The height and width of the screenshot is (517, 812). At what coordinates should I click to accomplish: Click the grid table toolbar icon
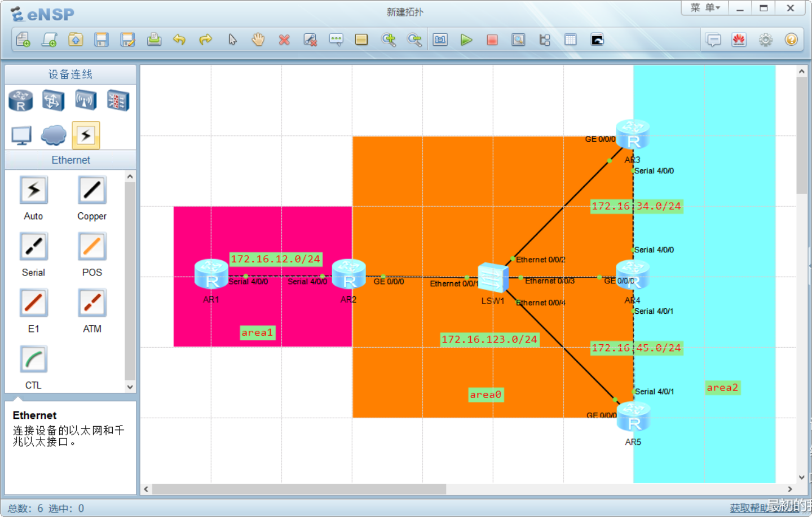571,40
